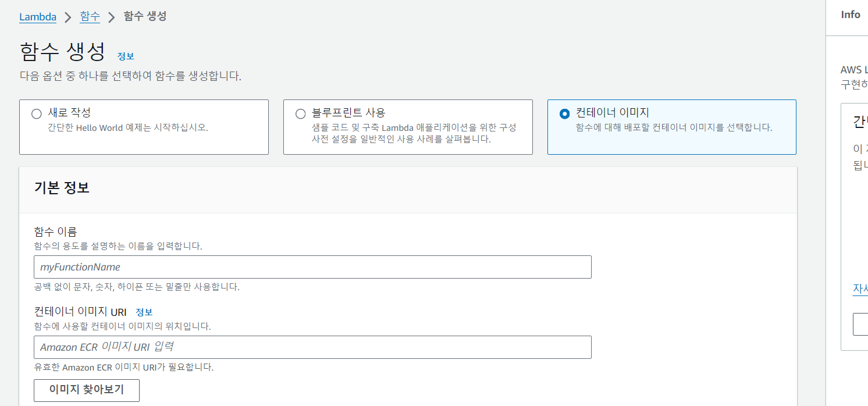Click the Amazon ECR 이미지 URI input
This screenshot has width=868, height=406.
(x=312, y=347)
